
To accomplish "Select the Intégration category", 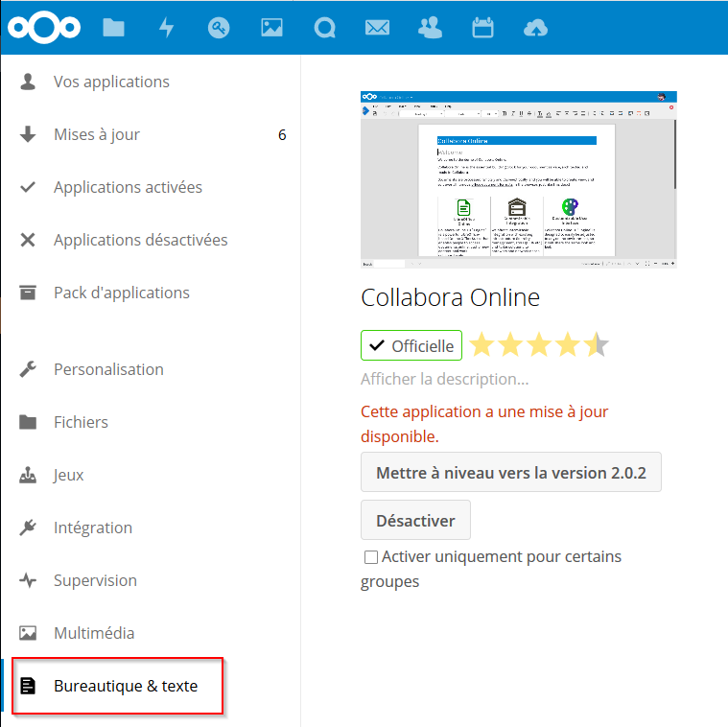I will tap(151, 528).
